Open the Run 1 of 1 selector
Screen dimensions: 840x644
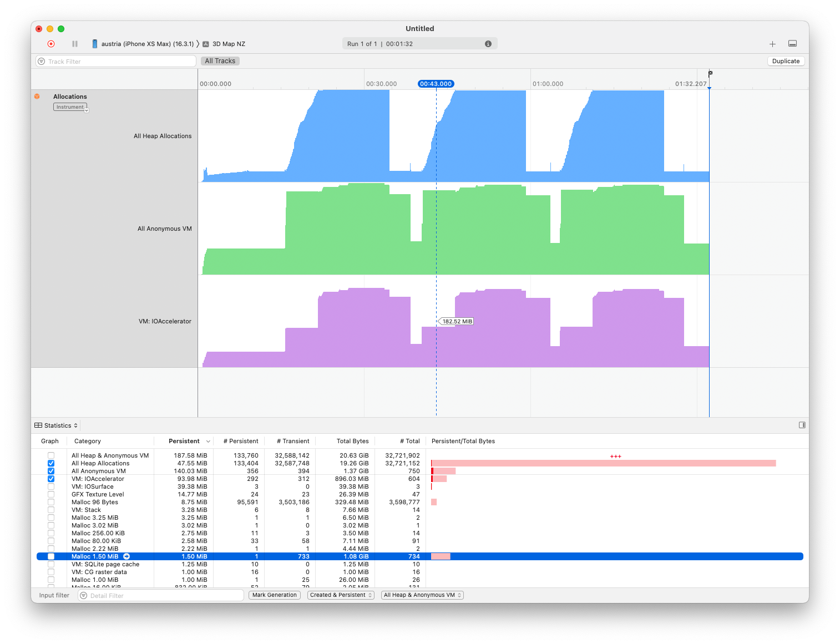pyautogui.click(x=419, y=44)
